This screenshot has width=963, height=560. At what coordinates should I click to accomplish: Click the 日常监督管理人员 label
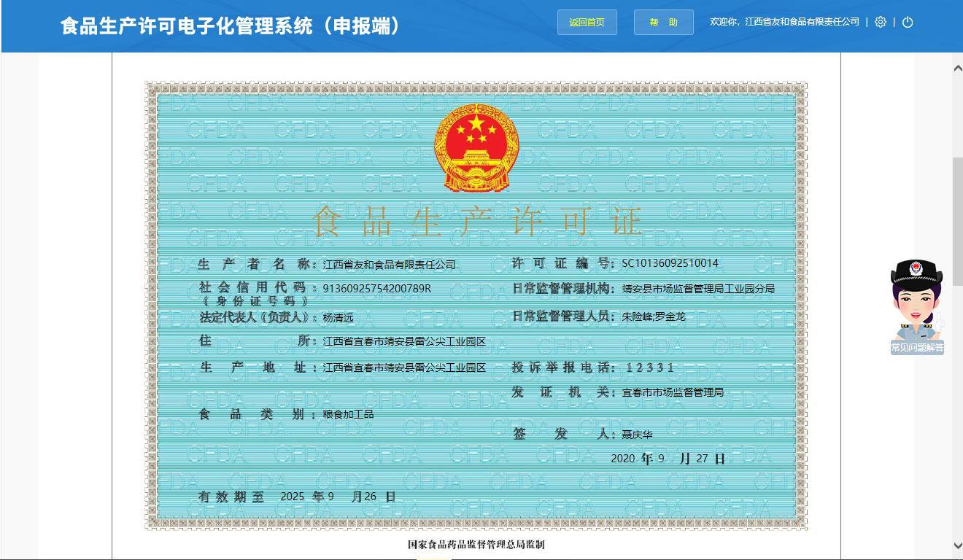[562, 316]
